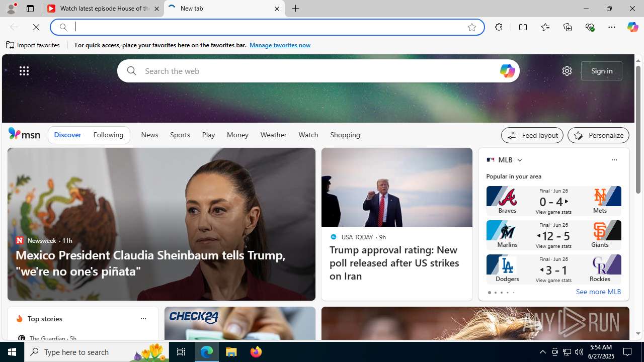Launch Copilot from the toolbar
Viewport: 644px width, 362px height.
tap(632, 27)
